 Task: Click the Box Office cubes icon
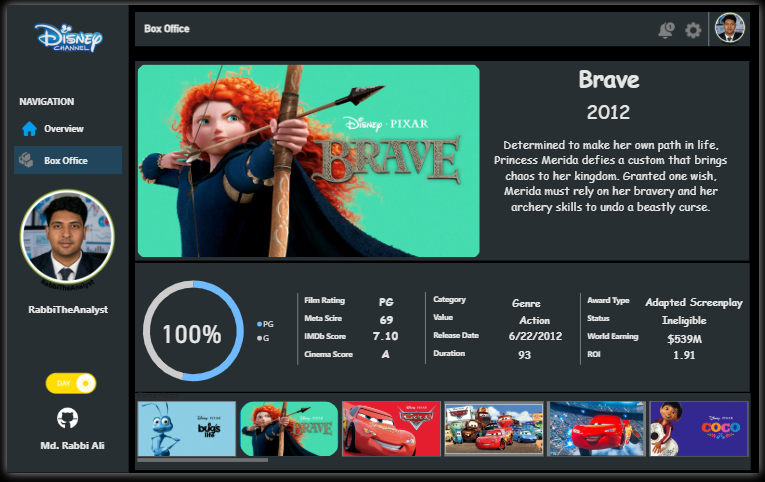coord(26,160)
